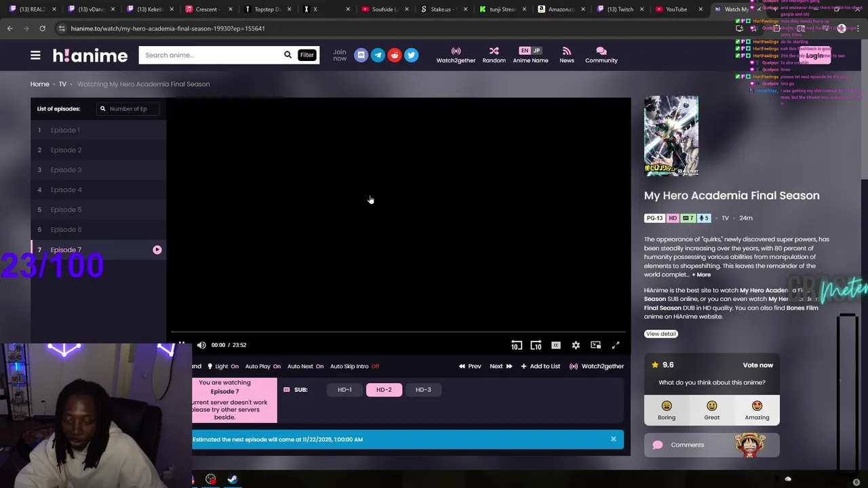Click the View detail button
Viewport: 868px width, 488px height.
[660, 333]
